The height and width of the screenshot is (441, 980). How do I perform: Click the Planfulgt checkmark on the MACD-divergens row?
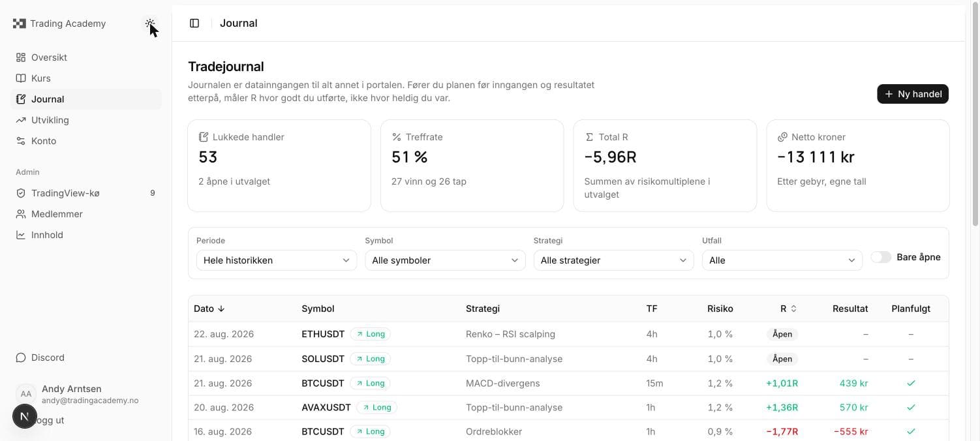(911, 383)
